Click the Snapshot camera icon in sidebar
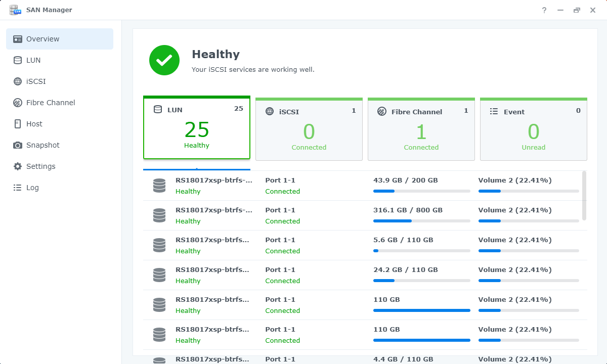Image resolution: width=607 pixels, height=364 pixels. tap(18, 145)
